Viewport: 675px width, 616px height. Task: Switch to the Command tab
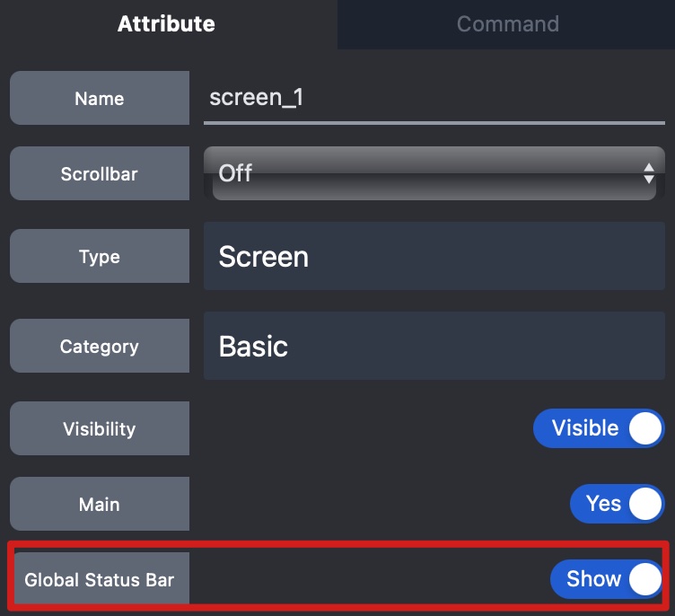[x=507, y=24]
